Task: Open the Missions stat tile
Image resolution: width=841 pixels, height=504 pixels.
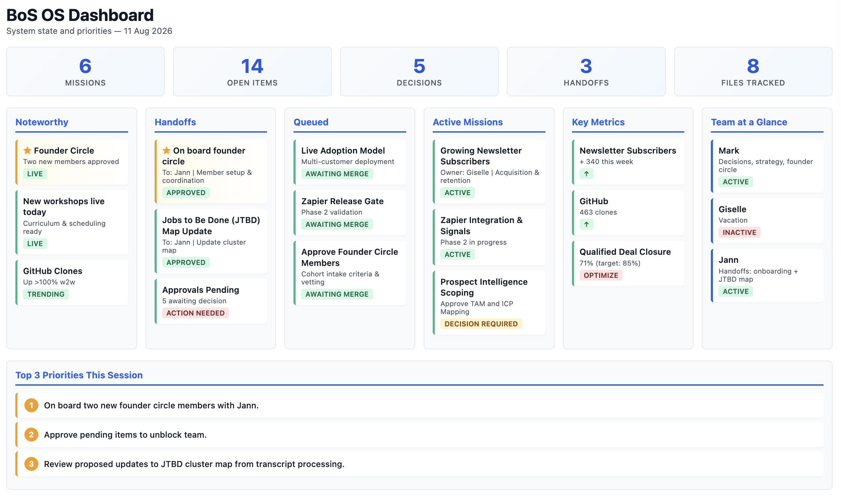Action: pos(85,72)
